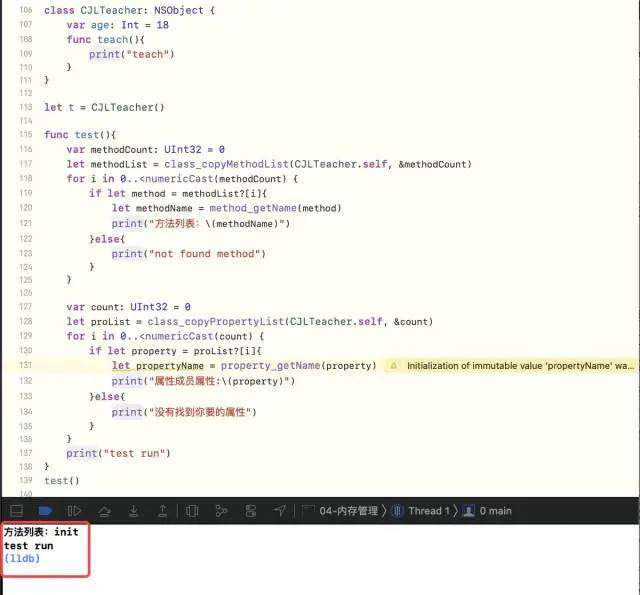Screen dimensions: 640x595
Task: Click Step Into debug button
Action: 133,511
